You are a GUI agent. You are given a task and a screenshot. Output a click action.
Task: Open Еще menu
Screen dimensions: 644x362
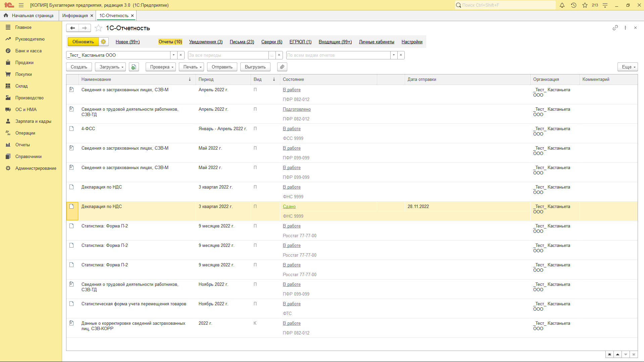pos(628,67)
